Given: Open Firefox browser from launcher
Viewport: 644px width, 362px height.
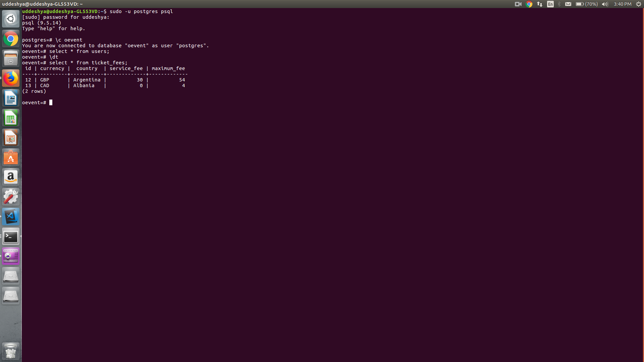Looking at the screenshot, I should (x=11, y=78).
